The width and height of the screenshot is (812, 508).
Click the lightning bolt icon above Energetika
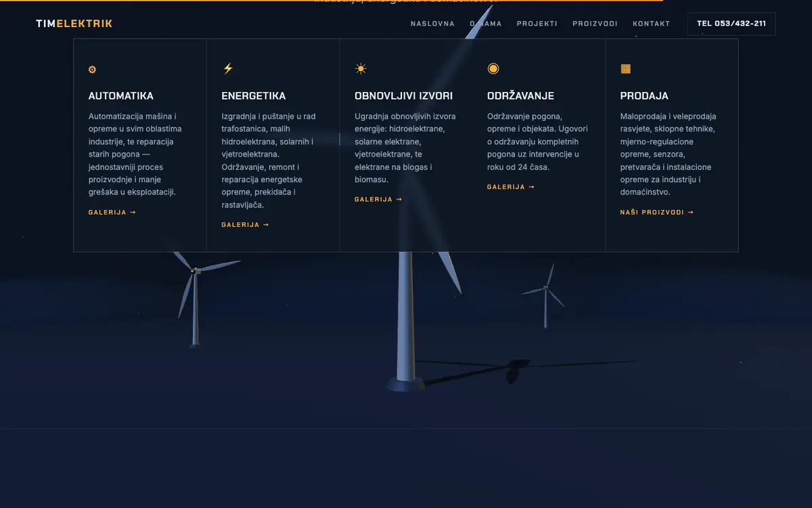point(227,68)
